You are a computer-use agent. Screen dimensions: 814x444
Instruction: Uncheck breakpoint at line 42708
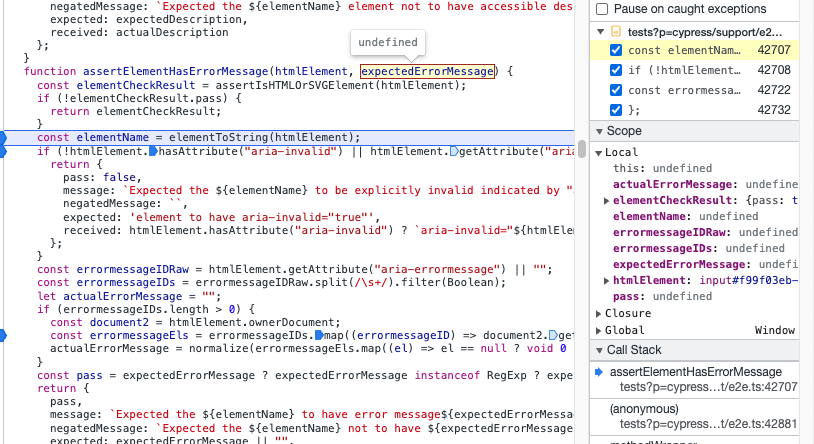616,70
